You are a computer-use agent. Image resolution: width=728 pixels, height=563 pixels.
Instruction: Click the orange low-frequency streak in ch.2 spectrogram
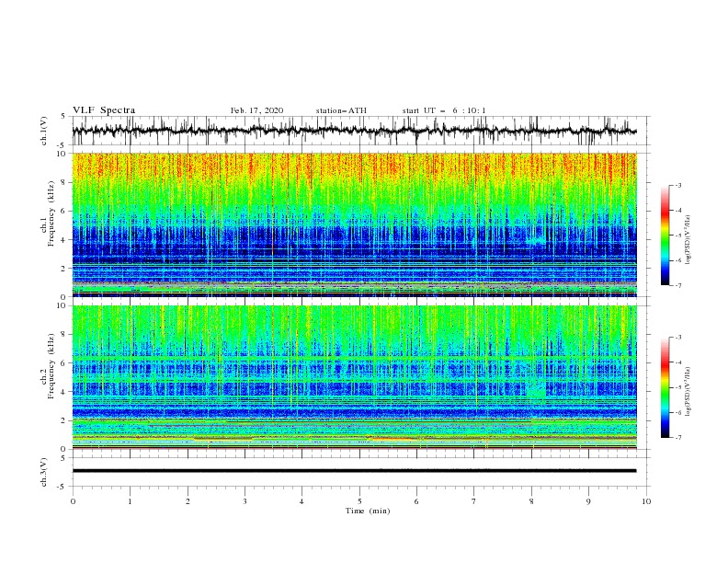point(392,439)
